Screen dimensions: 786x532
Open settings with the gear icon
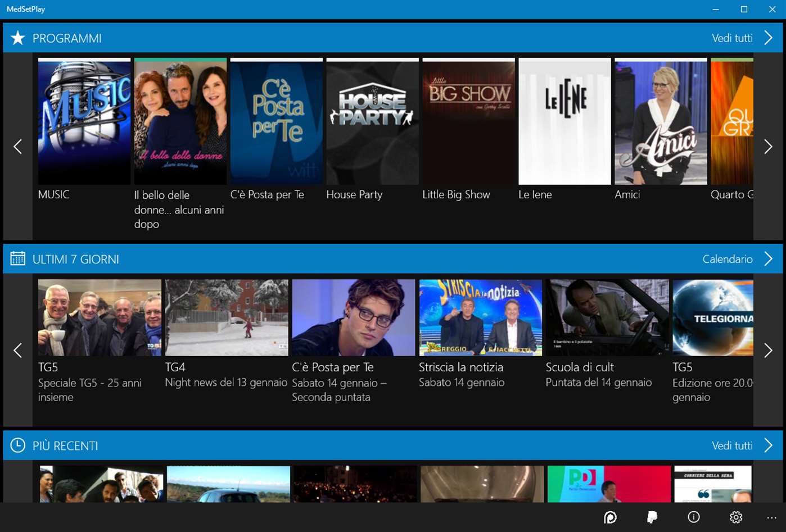click(x=736, y=517)
